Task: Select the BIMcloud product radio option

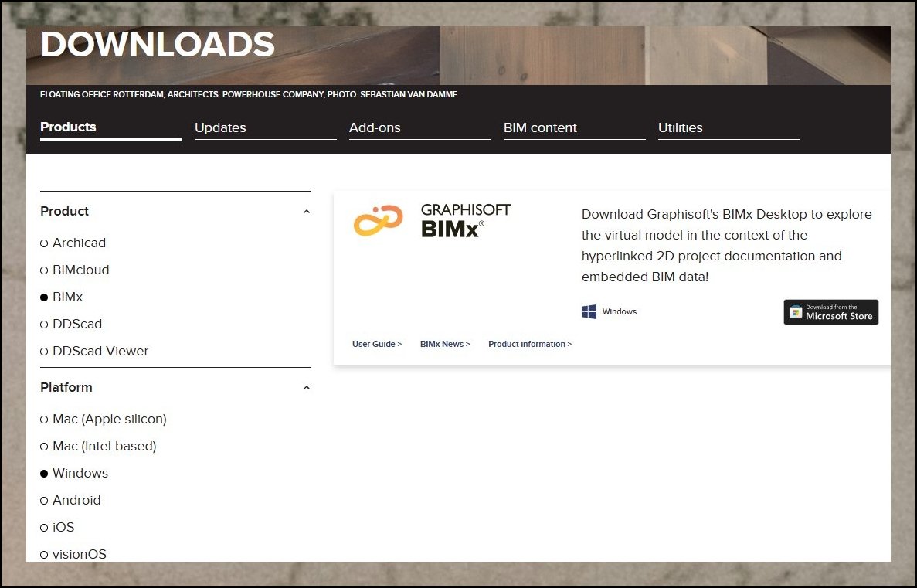Action: click(x=74, y=270)
